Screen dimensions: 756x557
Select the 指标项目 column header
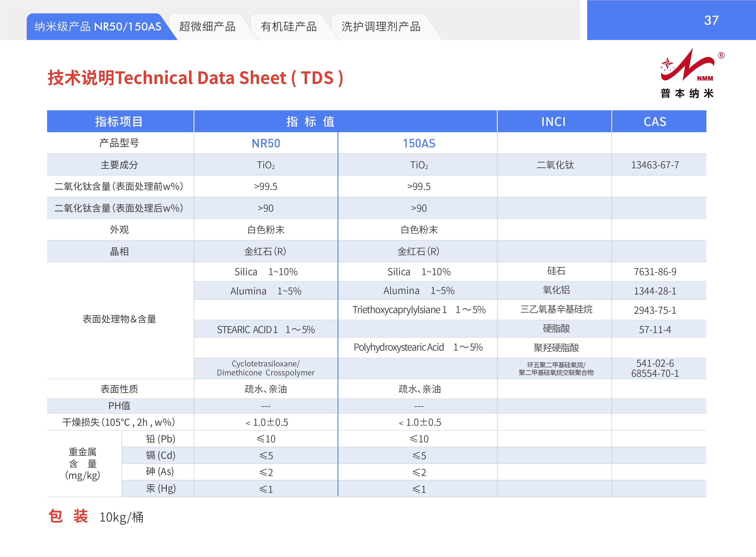pos(119,121)
